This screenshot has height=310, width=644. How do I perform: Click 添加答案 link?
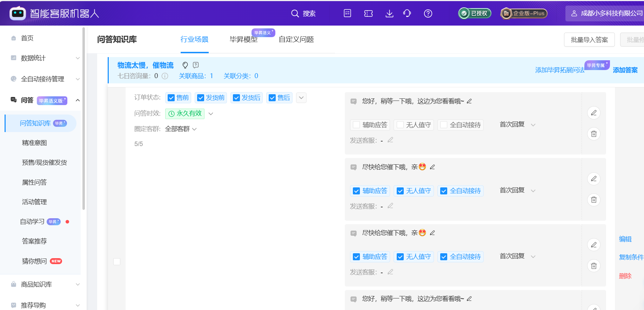pyautogui.click(x=625, y=70)
